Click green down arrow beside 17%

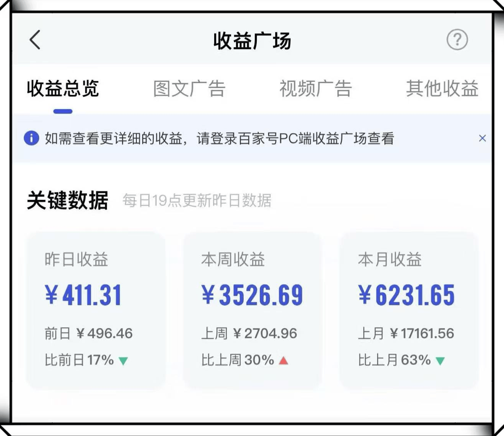coord(123,361)
